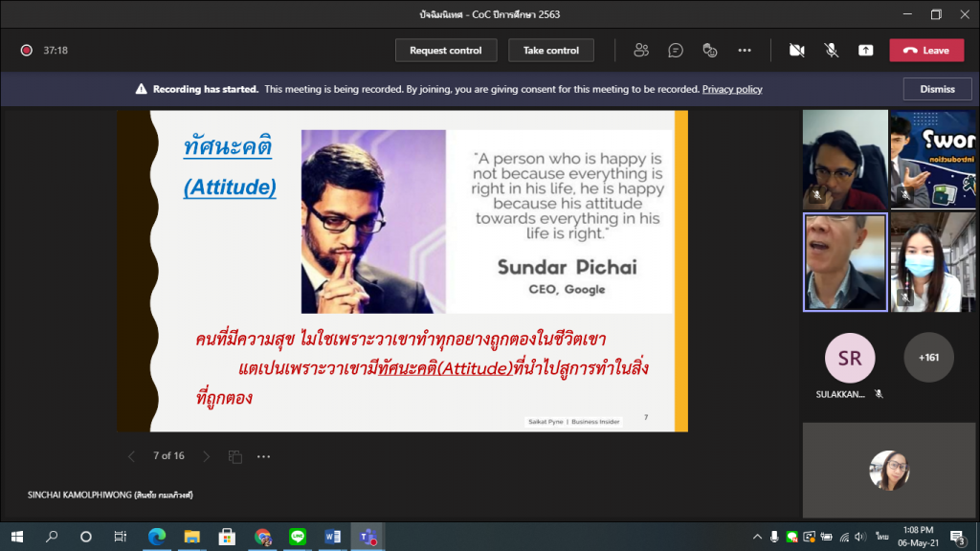Open the share content tray
This screenshot has width=980, height=551.
click(x=865, y=50)
